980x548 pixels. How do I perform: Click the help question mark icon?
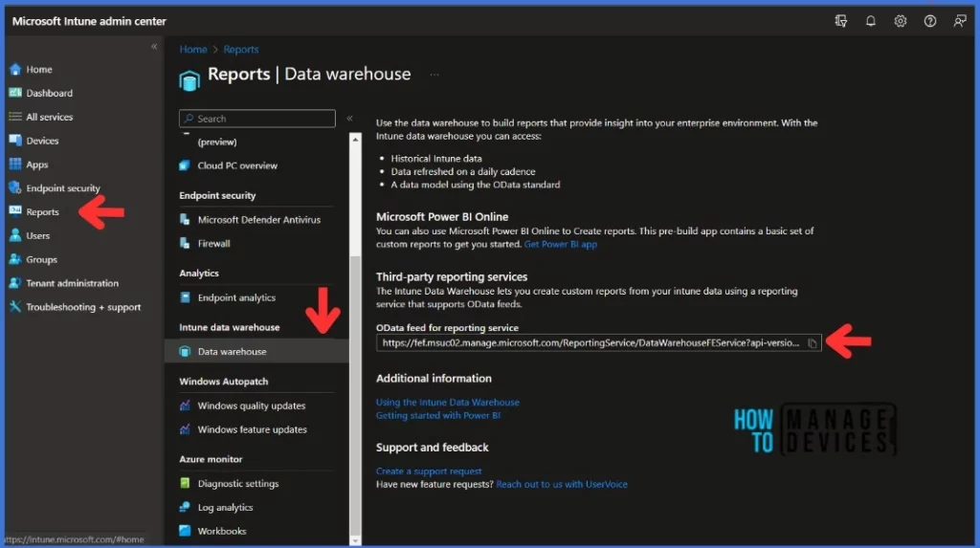[x=930, y=21]
